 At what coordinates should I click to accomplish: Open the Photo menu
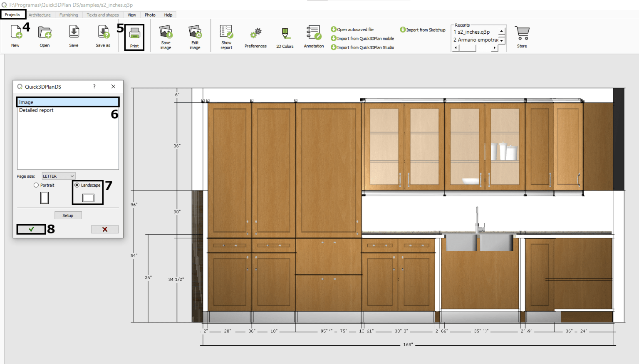click(x=150, y=15)
